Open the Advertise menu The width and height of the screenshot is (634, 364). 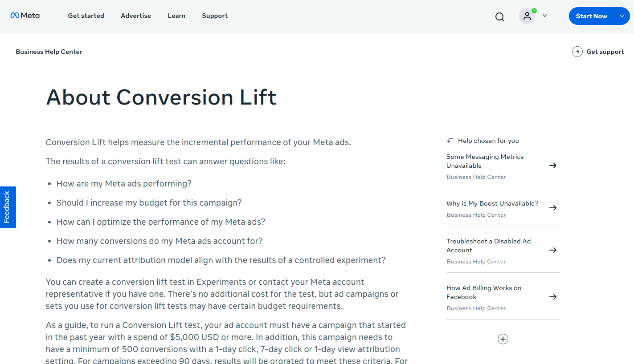pyautogui.click(x=136, y=16)
